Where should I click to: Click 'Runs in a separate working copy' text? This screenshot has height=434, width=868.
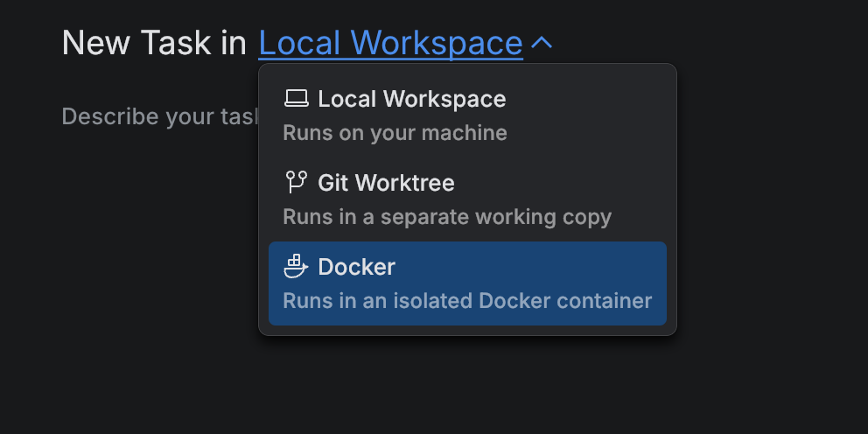[x=447, y=217]
